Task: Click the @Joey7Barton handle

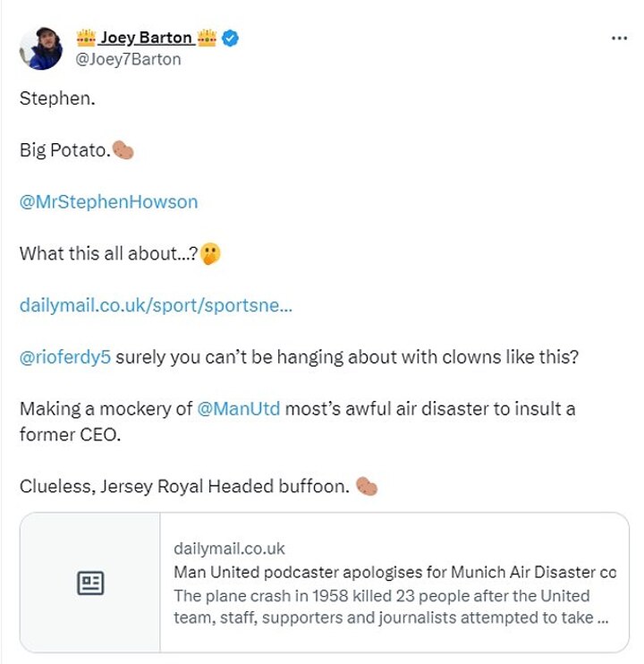Action: pos(128,59)
